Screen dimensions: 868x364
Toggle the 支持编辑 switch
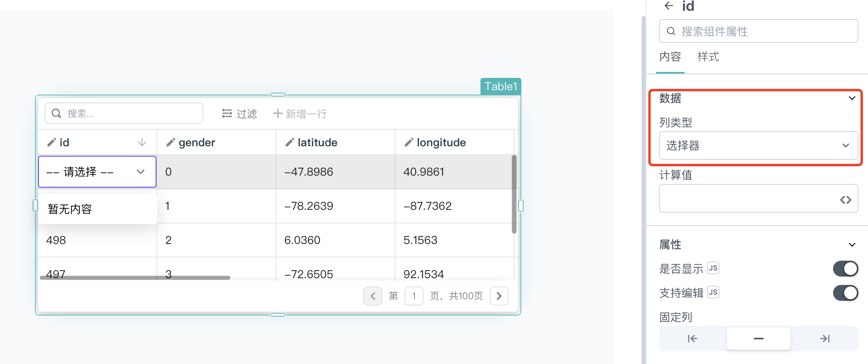845,293
